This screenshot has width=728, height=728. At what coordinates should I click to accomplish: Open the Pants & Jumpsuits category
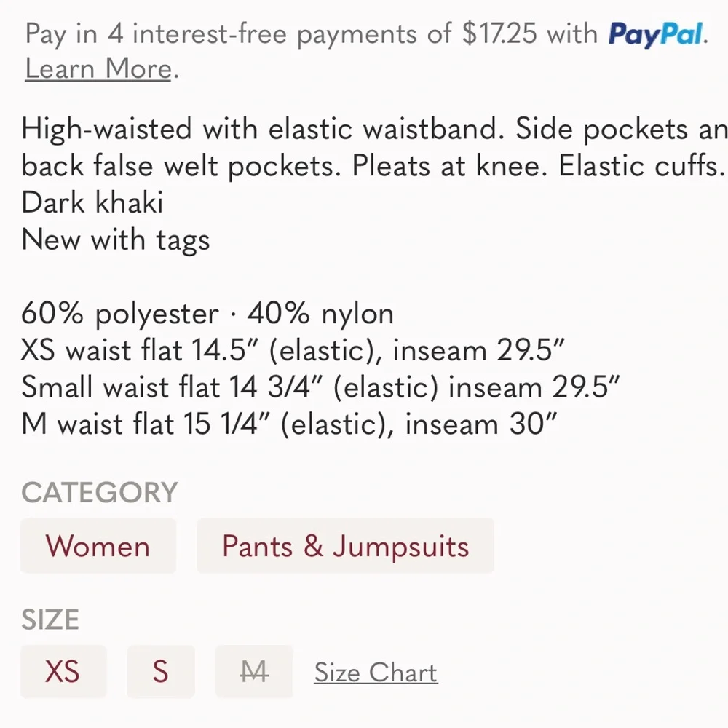pos(345,546)
